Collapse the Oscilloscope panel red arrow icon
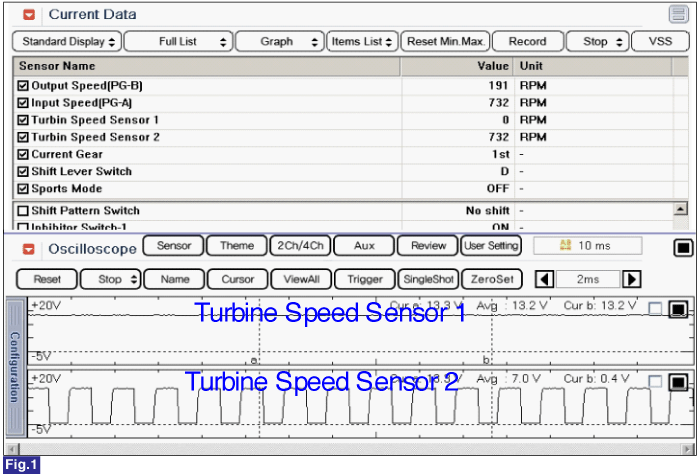 coord(29,249)
